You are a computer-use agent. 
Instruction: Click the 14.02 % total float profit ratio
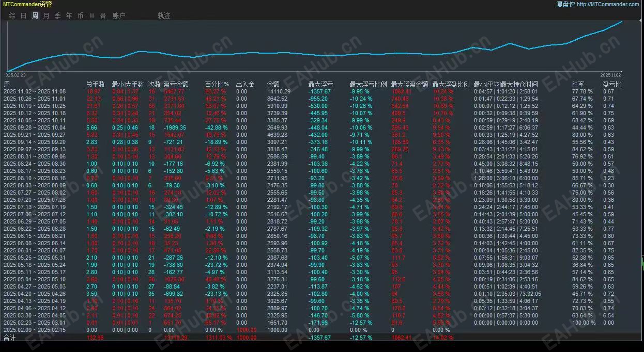click(442, 338)
